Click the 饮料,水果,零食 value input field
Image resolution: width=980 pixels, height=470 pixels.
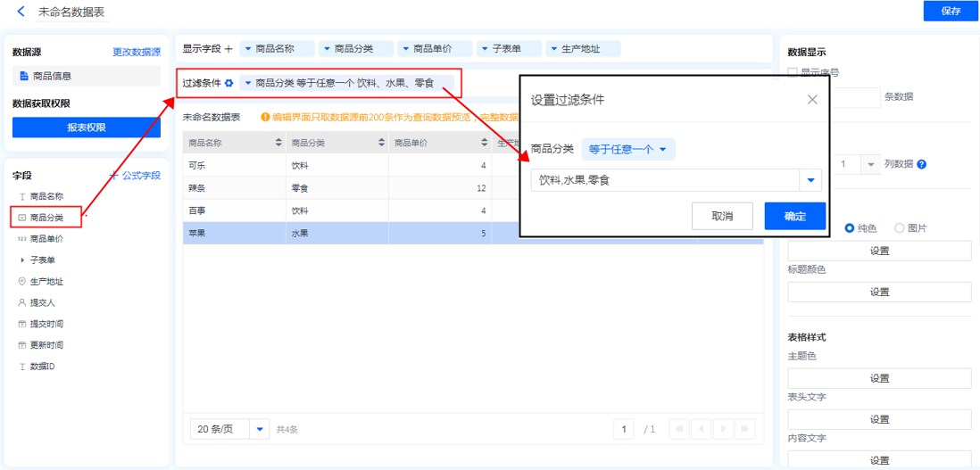[665, 180]
